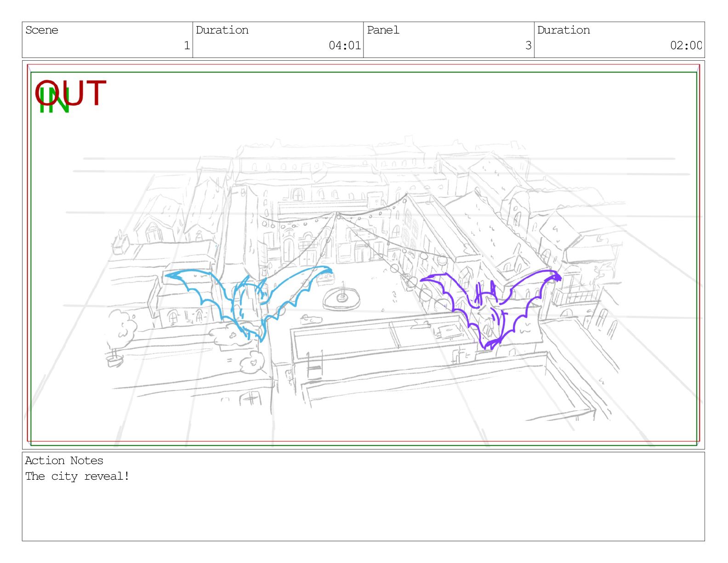Click the Duration label beside Scene
This screenshot has height=563, width=728.
pos(222,30)
